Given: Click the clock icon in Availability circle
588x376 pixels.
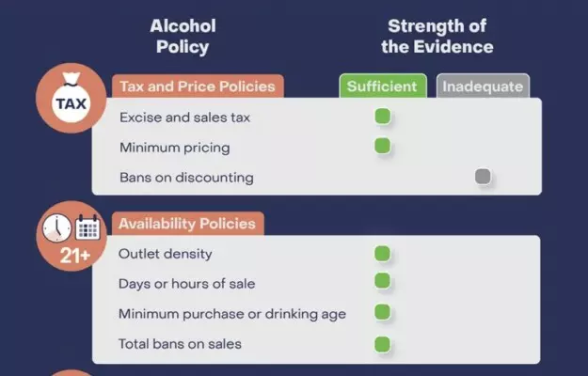Looking at the screenshot, I should (x=56, y=228).
